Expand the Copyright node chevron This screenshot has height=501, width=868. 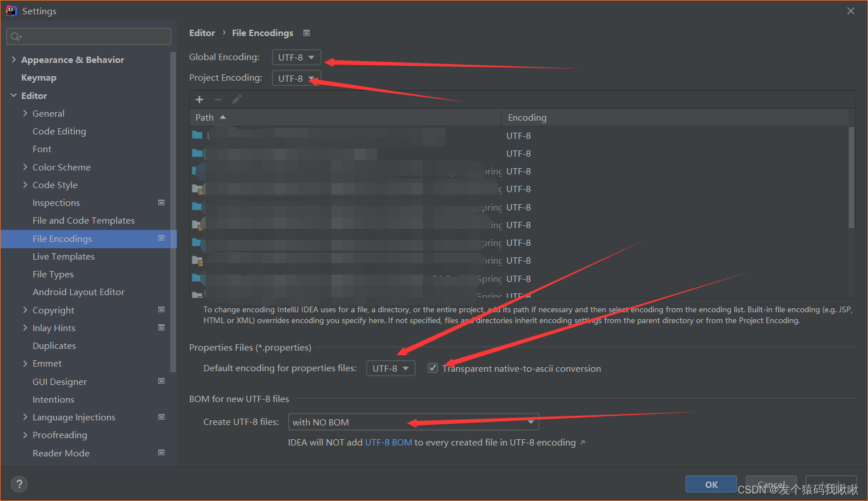click(x=25, y=310)
